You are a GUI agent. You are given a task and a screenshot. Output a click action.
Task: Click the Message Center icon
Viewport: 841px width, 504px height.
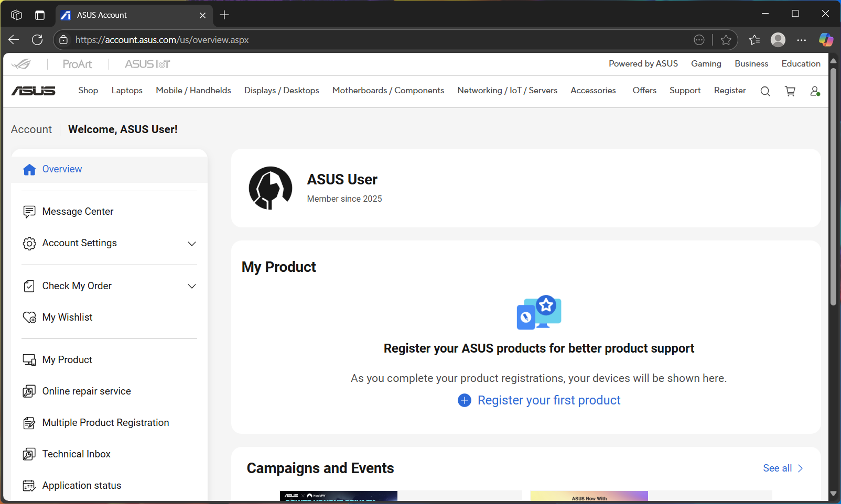click(x=29, y=212)
